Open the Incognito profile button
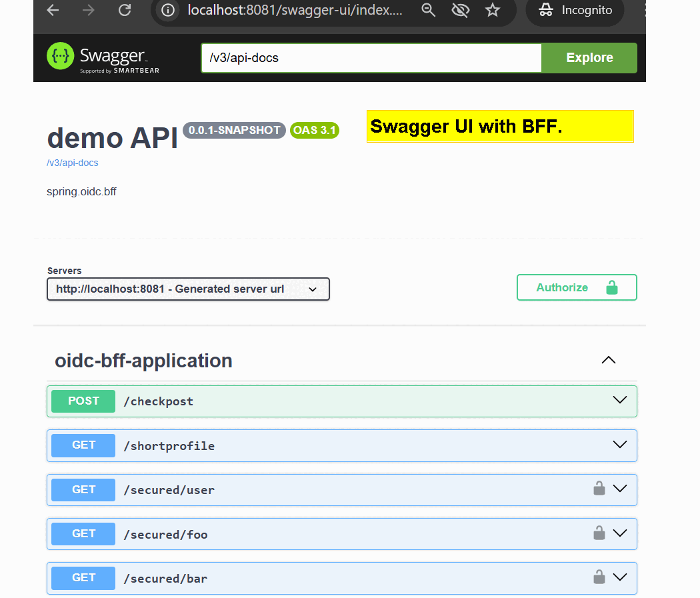This screenshot has width=700, height=598. click(x=575, y=10)
